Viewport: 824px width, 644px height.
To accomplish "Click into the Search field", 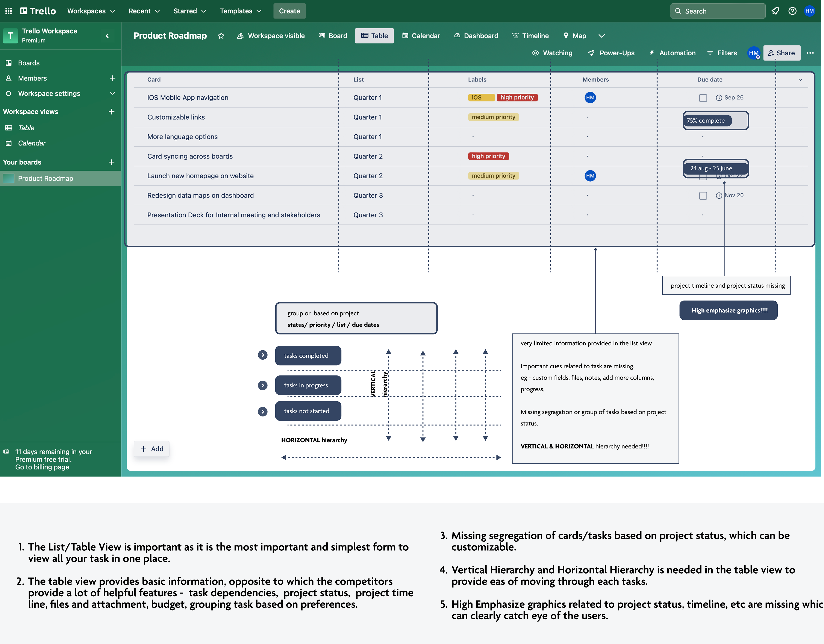I will [718, 11].
